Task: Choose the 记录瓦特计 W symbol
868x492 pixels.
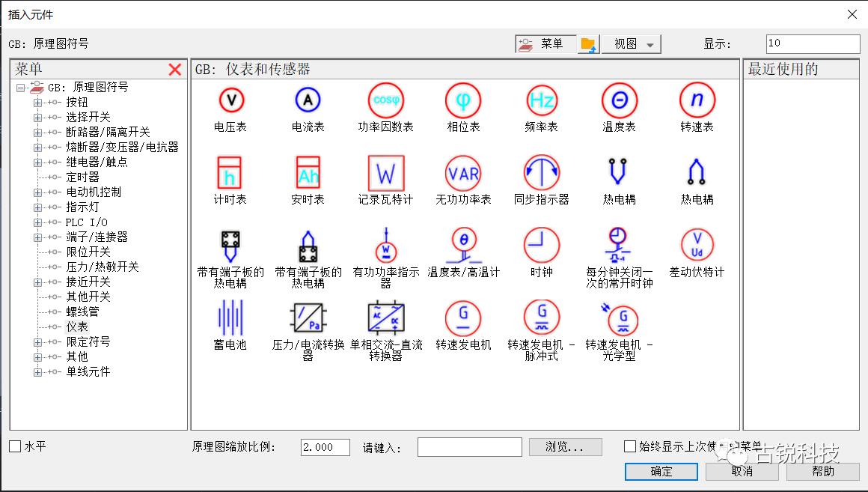Action: [x=386, y=173]
